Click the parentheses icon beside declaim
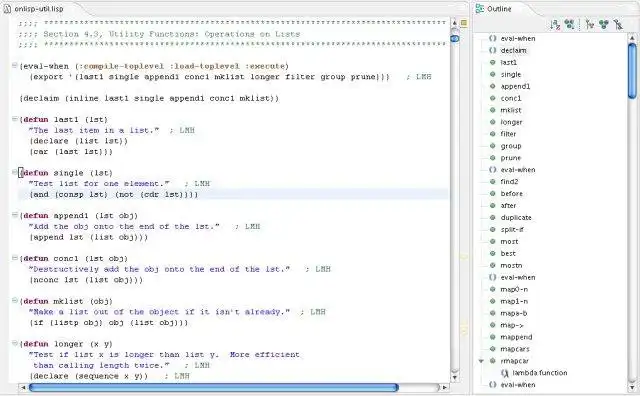 [x=493, y=50]
